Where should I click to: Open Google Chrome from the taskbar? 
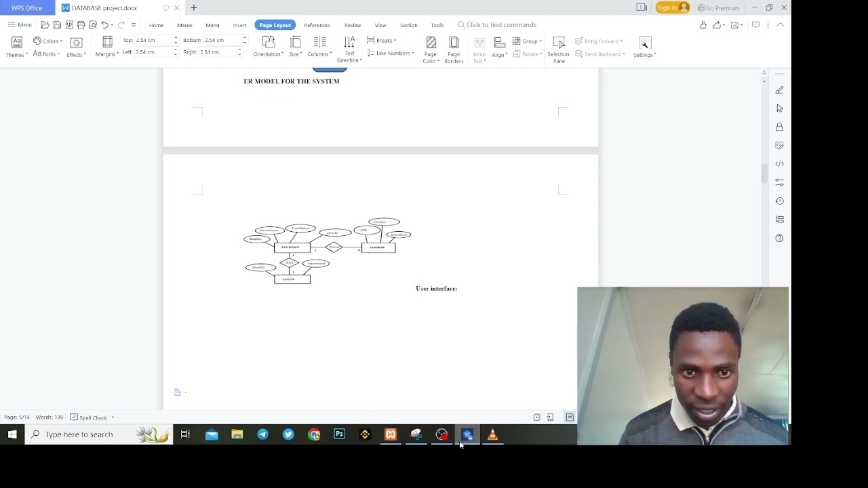[314, 434]
